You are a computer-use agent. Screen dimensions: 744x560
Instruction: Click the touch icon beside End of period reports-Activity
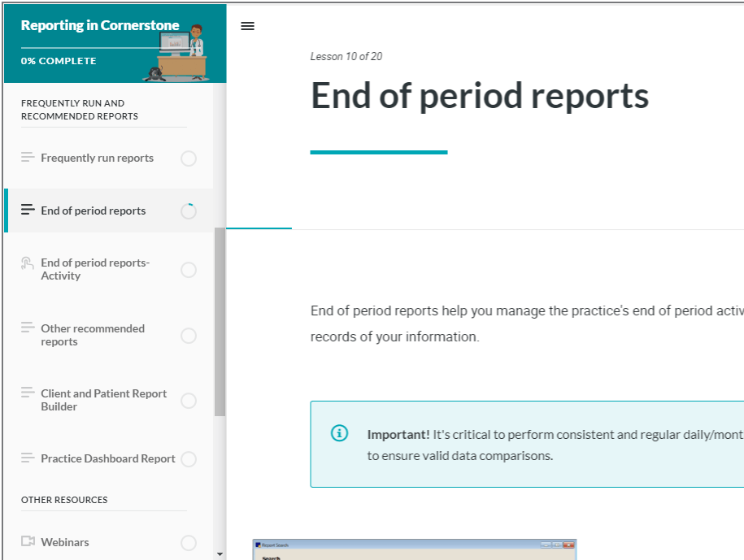pyautogui.click(x=27, y=263)
